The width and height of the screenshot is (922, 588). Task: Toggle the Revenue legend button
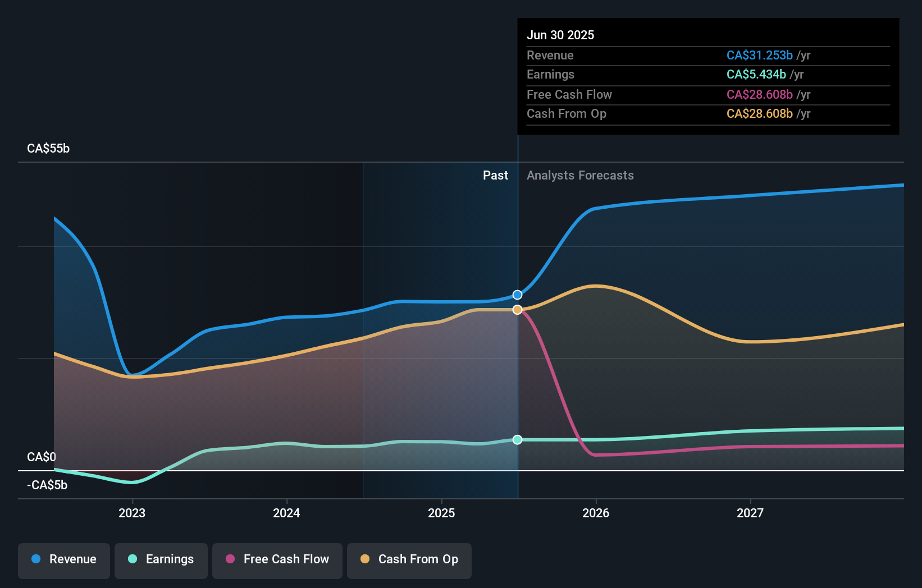(x=64, y=561)
